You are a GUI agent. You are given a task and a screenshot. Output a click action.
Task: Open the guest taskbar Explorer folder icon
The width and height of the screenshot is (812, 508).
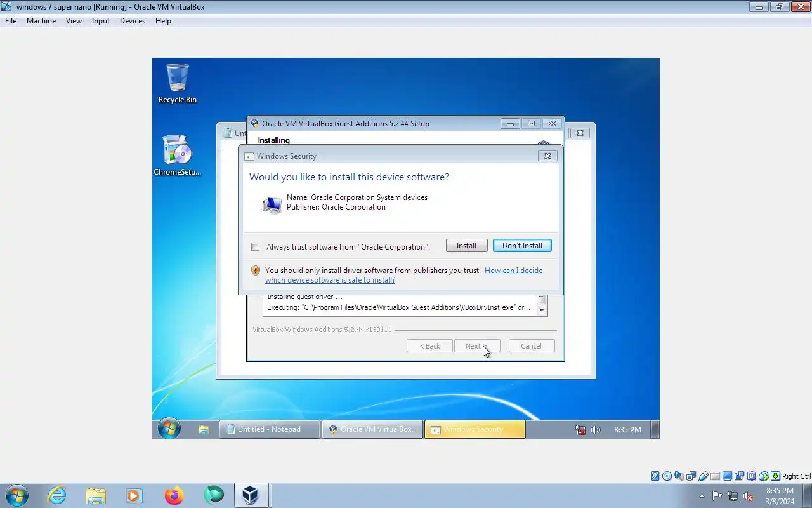(x=204, y=430)
